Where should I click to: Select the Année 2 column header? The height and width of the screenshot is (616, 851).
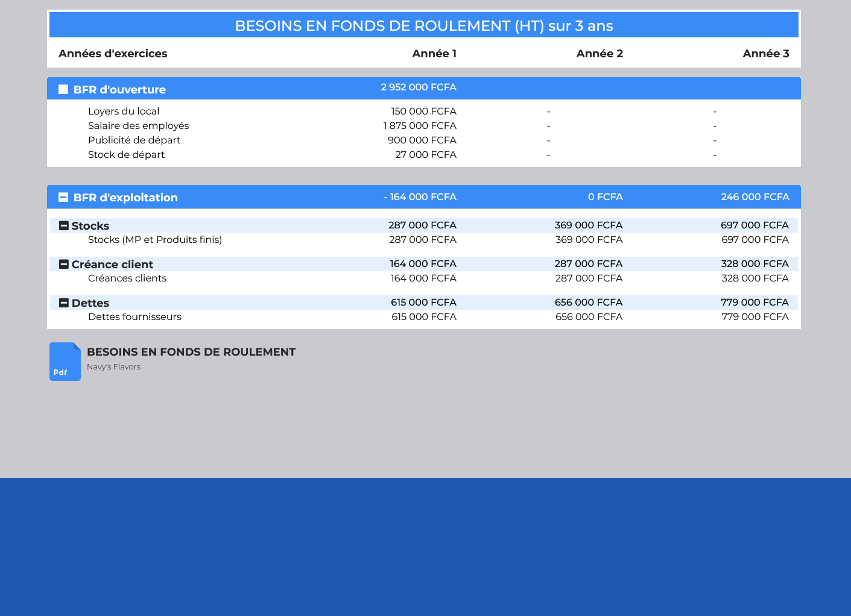click(599, 54)
